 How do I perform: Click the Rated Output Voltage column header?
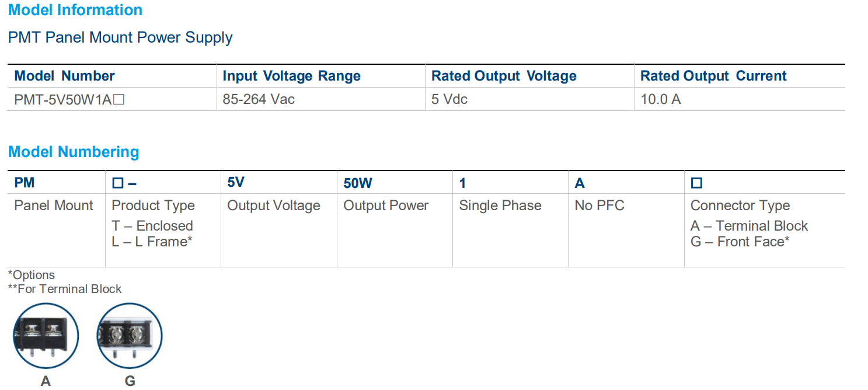[x=504, y=76]
